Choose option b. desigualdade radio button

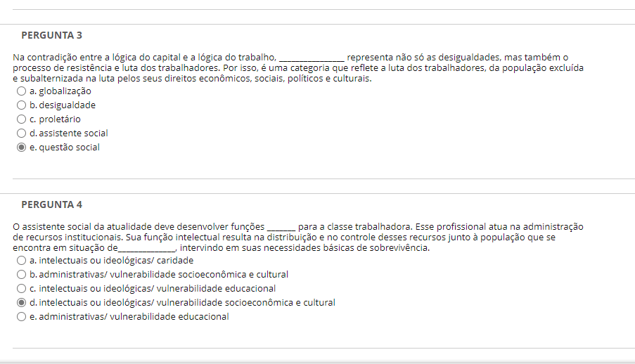(x=22, y=105)
